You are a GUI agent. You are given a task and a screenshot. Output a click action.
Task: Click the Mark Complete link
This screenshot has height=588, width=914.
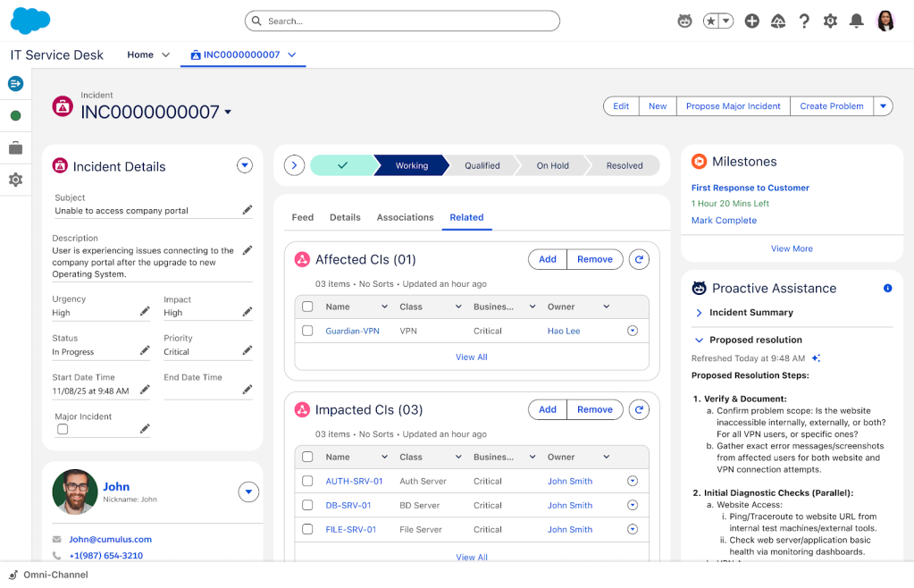point(724,221)
